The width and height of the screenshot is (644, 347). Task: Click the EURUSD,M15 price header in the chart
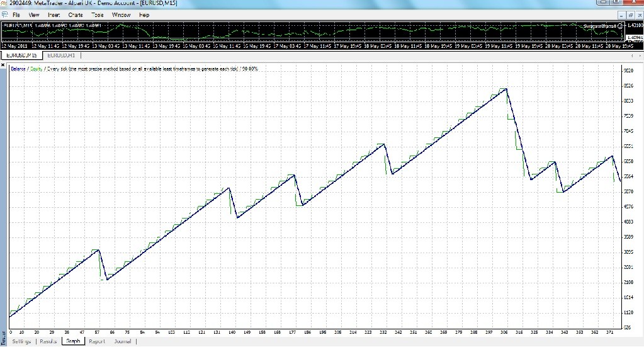coord(52,25)
